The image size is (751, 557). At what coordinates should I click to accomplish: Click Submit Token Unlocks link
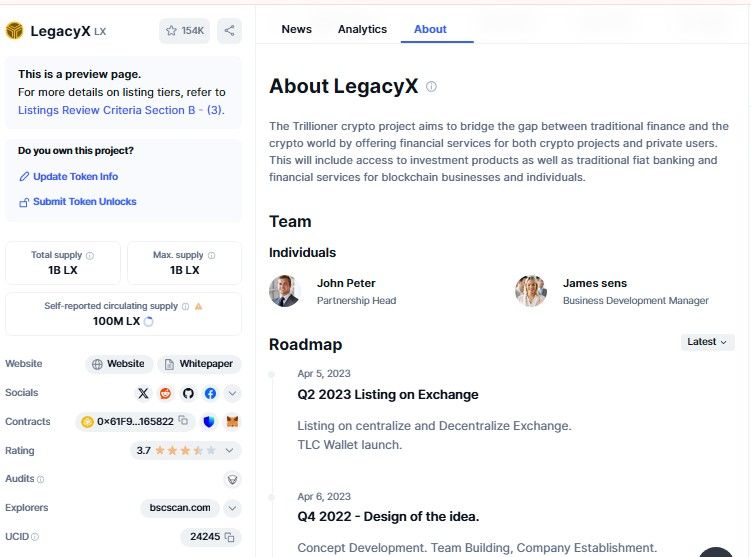point(78,202)
